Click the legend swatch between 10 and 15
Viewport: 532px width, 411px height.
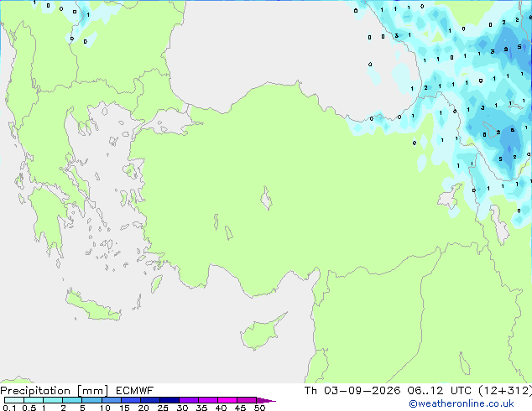pos(111,400)
